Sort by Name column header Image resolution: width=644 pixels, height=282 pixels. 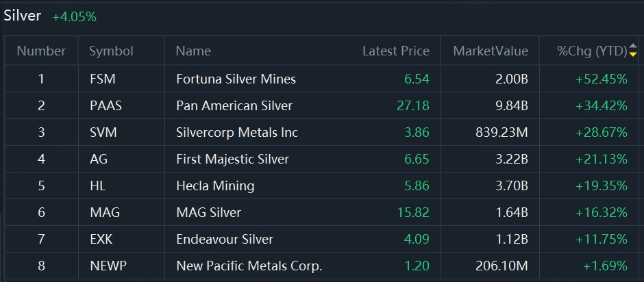coord(193,51)
